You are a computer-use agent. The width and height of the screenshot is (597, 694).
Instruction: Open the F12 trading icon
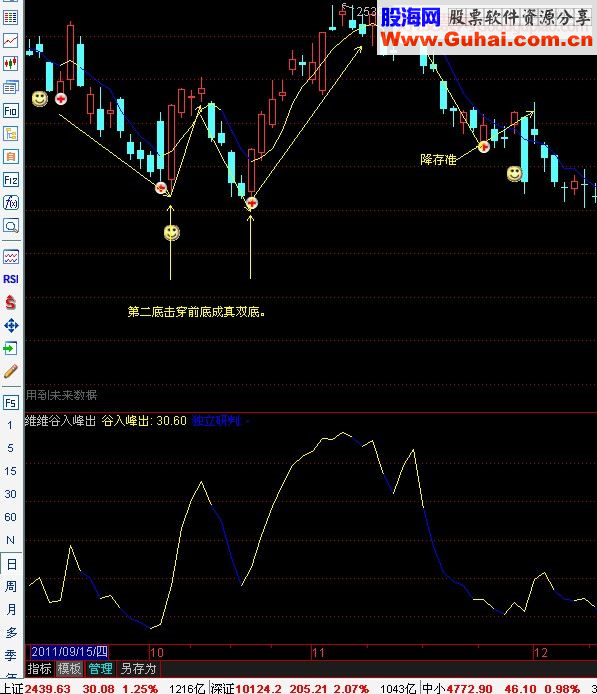coord(11,180)
